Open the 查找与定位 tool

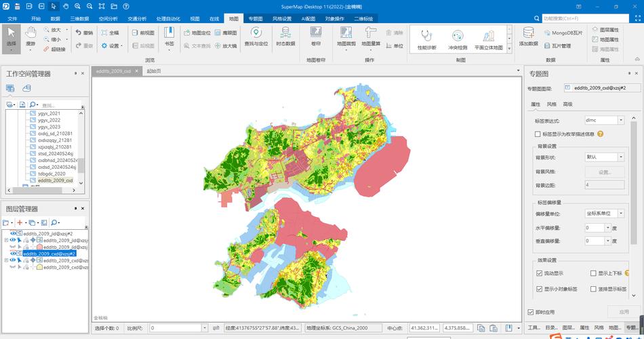pyautogui.click(x=255, y=36)
